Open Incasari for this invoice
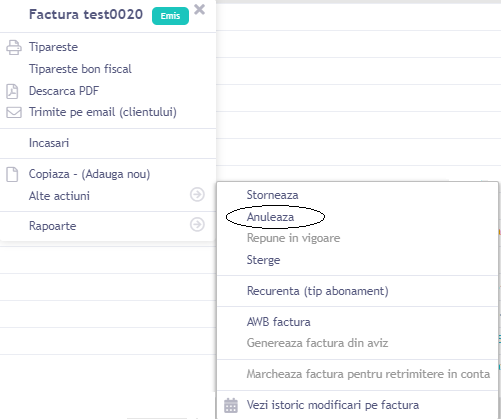The image size is (501, 419). tap(49, 143)
